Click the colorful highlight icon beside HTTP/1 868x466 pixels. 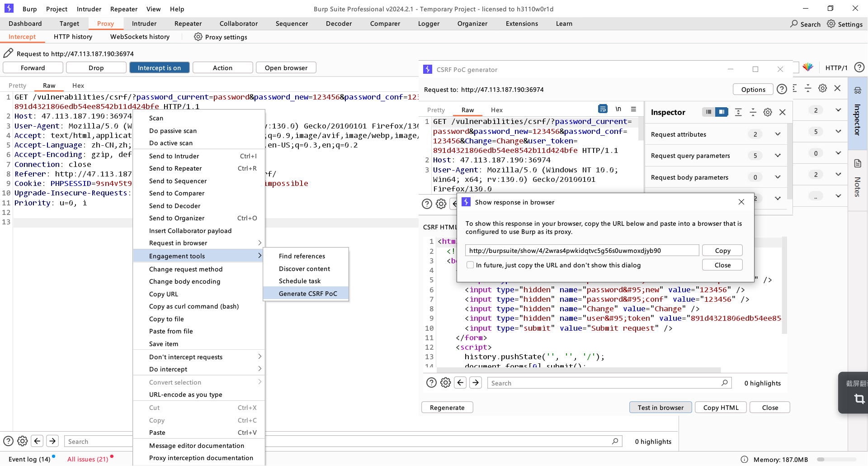click(808, 67)
